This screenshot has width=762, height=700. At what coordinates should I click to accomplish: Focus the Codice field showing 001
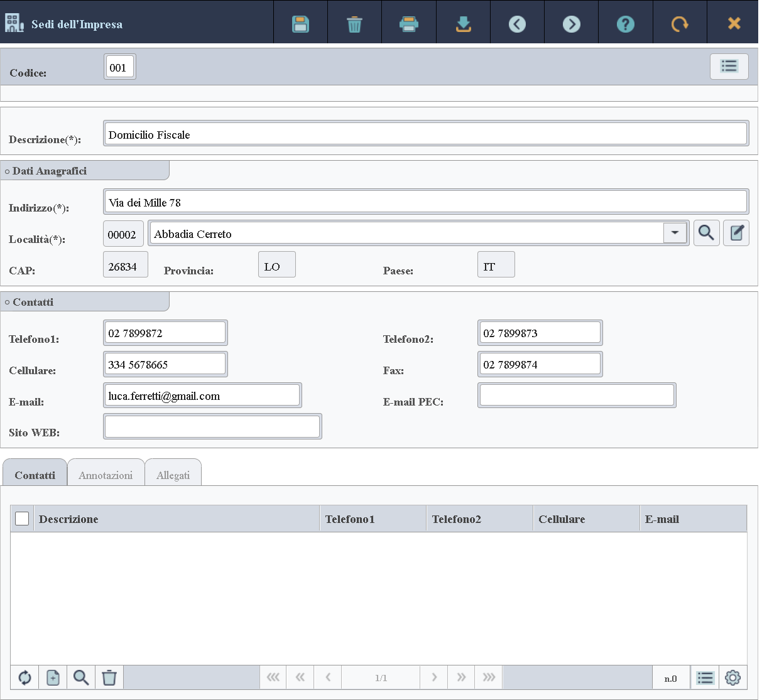tap(119, 67)
